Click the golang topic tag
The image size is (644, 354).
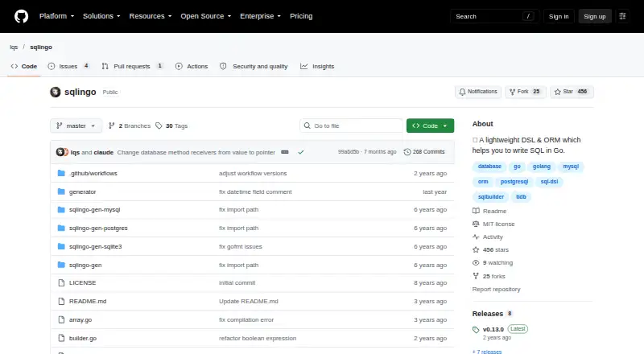click(x=541, y=167)
